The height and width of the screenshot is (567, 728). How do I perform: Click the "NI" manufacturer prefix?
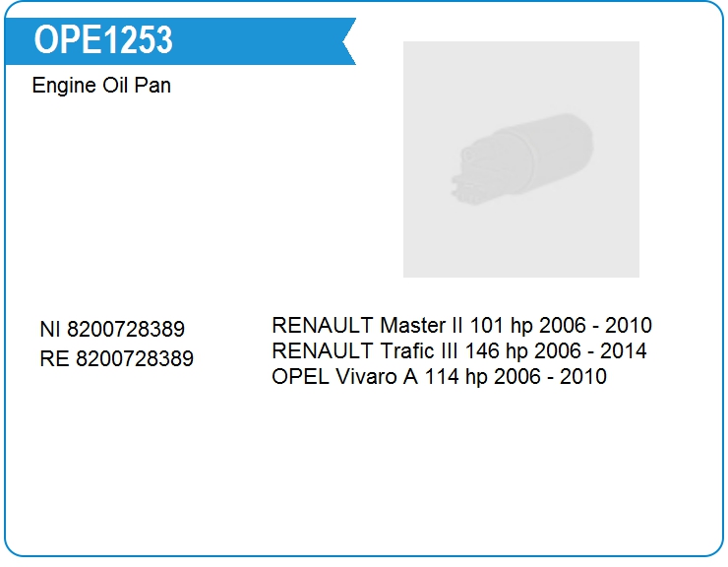50,330
